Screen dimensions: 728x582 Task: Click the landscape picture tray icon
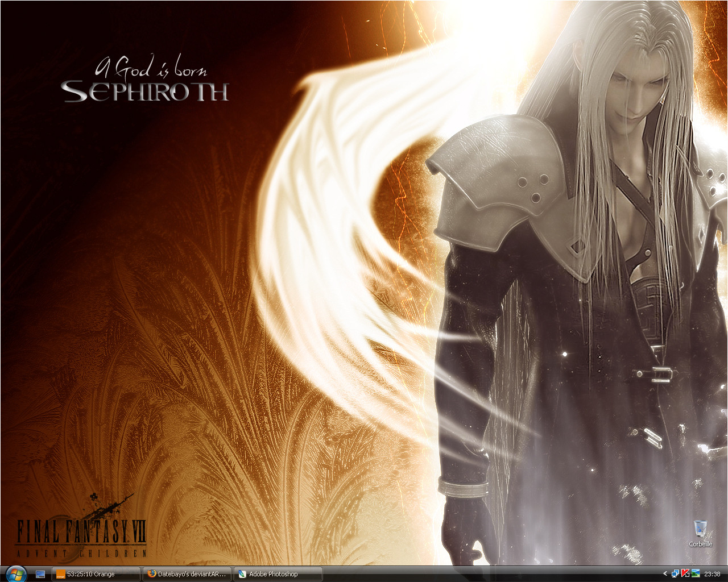click(x=696, y=573)
